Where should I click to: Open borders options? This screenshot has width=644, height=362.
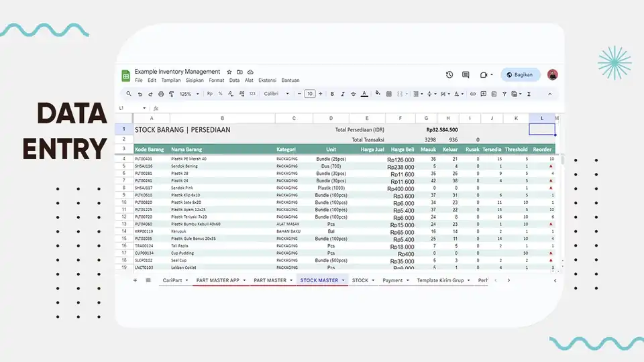pyautogui.click(x=389, y=94)
